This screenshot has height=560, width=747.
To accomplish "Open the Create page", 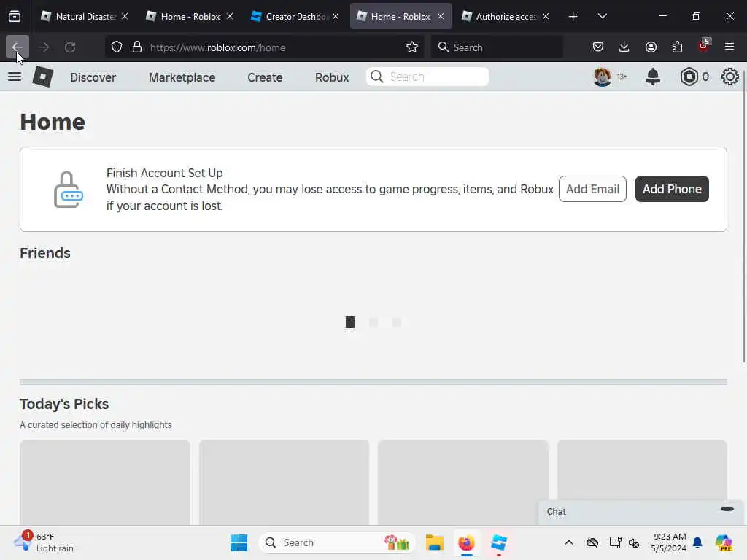I will click(265, 77).
